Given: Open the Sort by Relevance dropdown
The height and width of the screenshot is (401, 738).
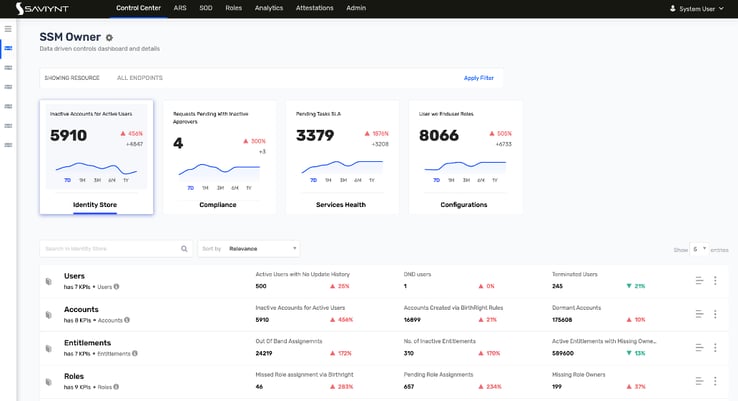Looking at the screenshot, I should [x=249, y=249].
